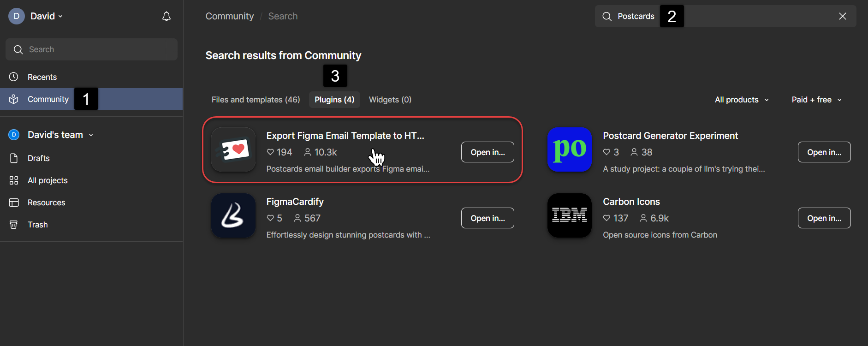Click the 10.3k users icon
The image size is (868, 346).
pyautogui.click(x=308, y=152)
